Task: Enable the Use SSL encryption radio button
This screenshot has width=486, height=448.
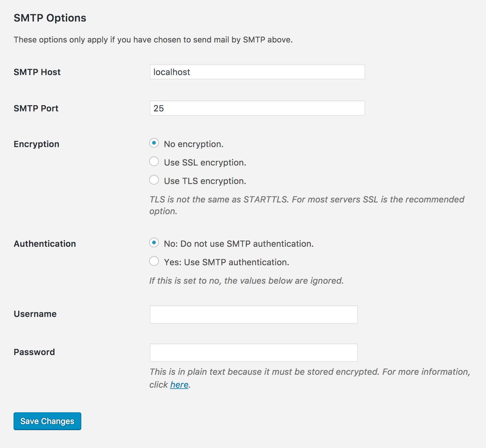Action: click(154, 162)
